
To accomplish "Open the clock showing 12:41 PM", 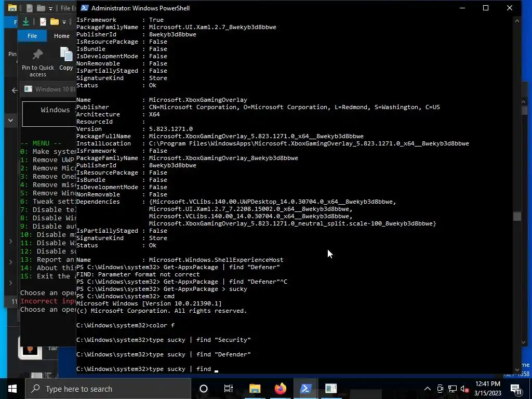I will pyautogui.click(x=488, y=389).
